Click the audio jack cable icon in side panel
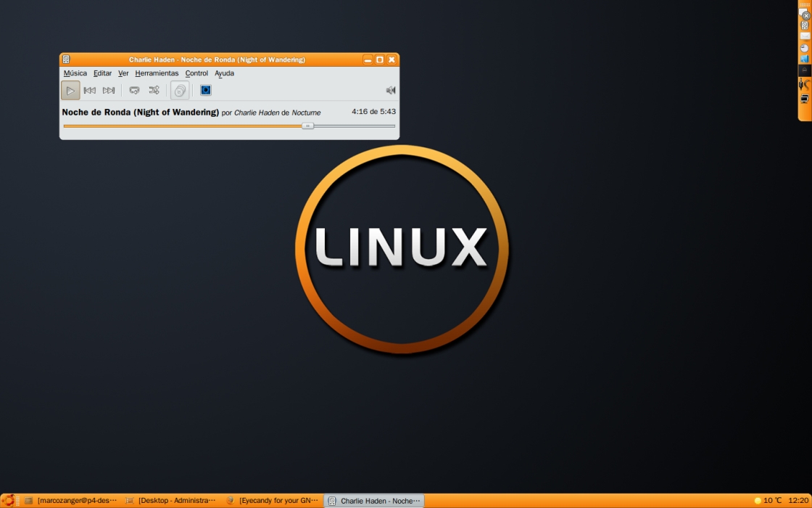This screenshot has height=508, width=812. [x=804, y=84]
